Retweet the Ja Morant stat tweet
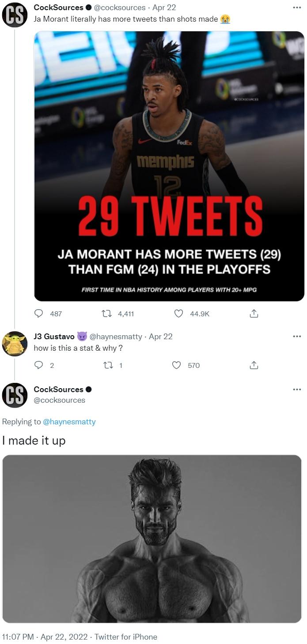Viewport: 307px width, 644px height. [106, 314]
